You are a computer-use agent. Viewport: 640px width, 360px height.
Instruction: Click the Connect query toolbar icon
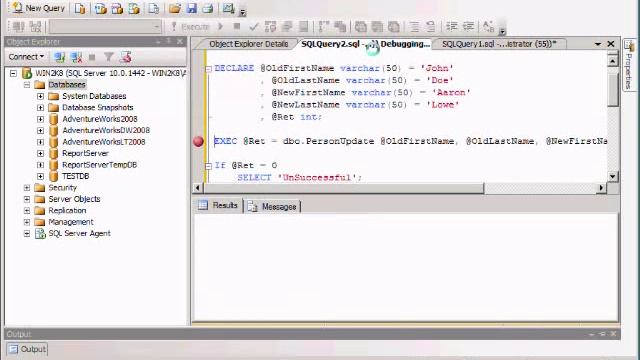coord(18,27)
